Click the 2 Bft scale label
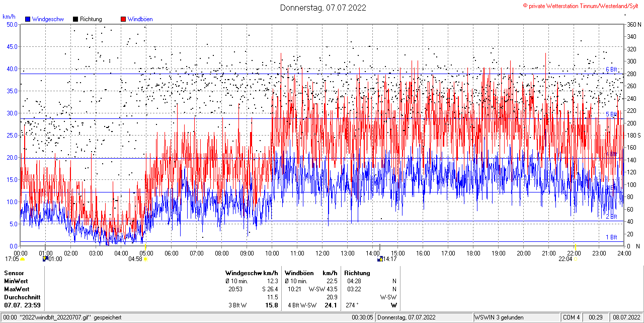The image size is (644, 323). pyautogui.click(x=611, y=217)
